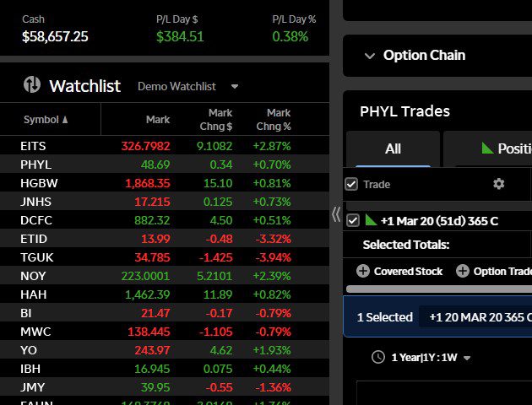The width and height of the screenshot is (532, 405).
Task: Click the green Positions tab triangle icon
Action: pyautogui.click(x=487, y=148)
